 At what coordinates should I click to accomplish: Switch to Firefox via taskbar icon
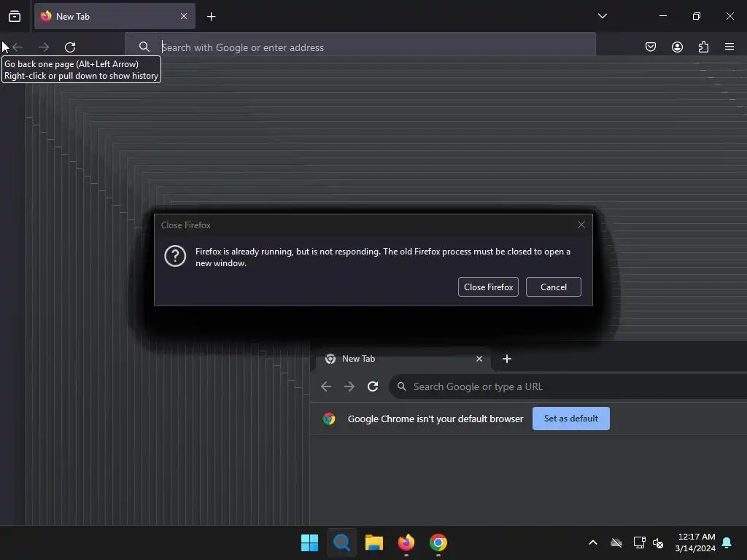[x=406, y=542]
